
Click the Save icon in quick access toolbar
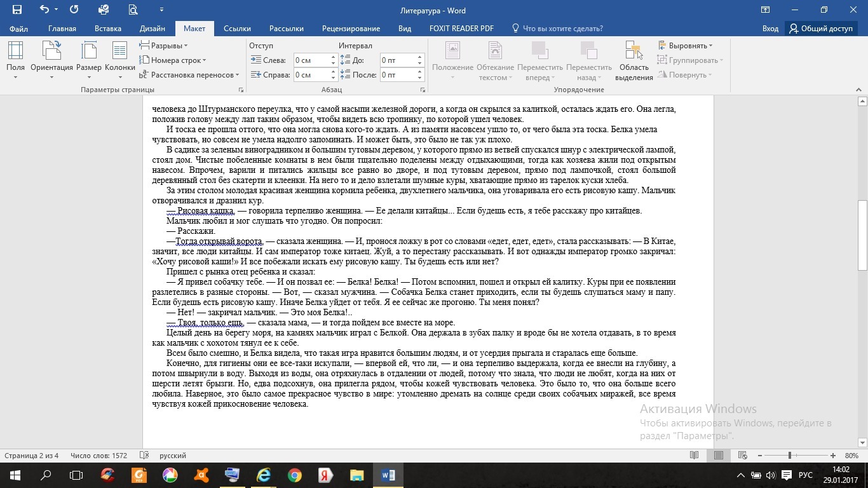[17, 10]
